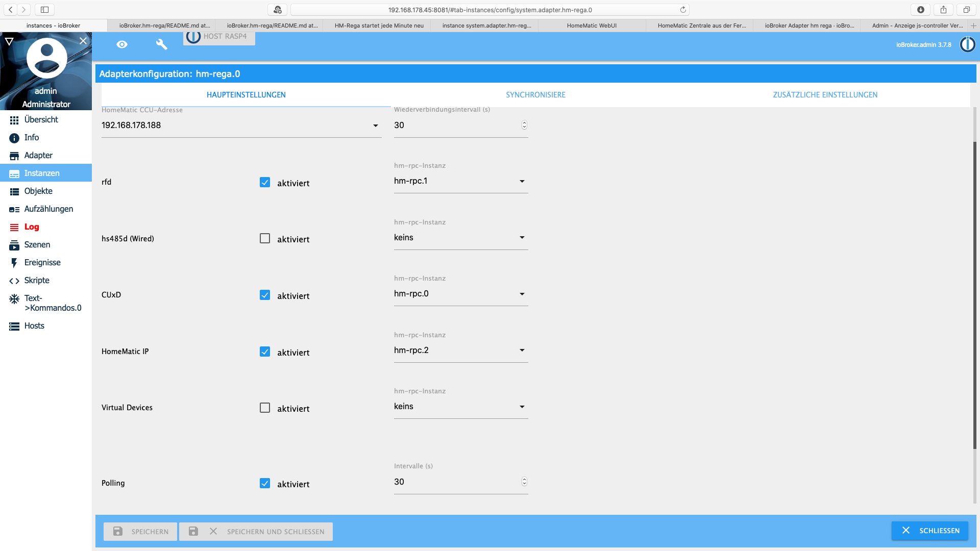
Task: Switch to HM-Rega startet jede Minute tab
Action: (379, 26)
